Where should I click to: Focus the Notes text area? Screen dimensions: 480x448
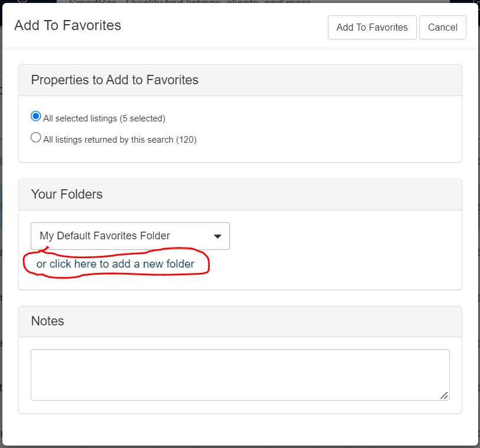click(x=239, y=374)
